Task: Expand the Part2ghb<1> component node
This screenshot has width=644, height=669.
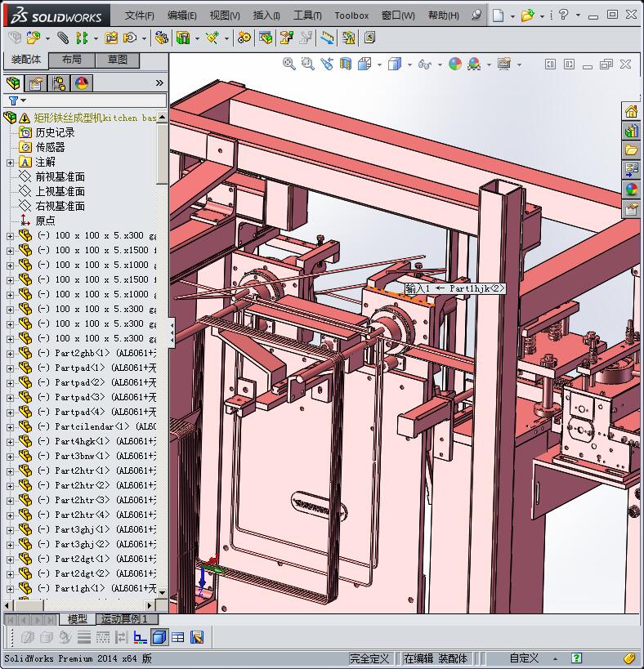Action: 10,353
